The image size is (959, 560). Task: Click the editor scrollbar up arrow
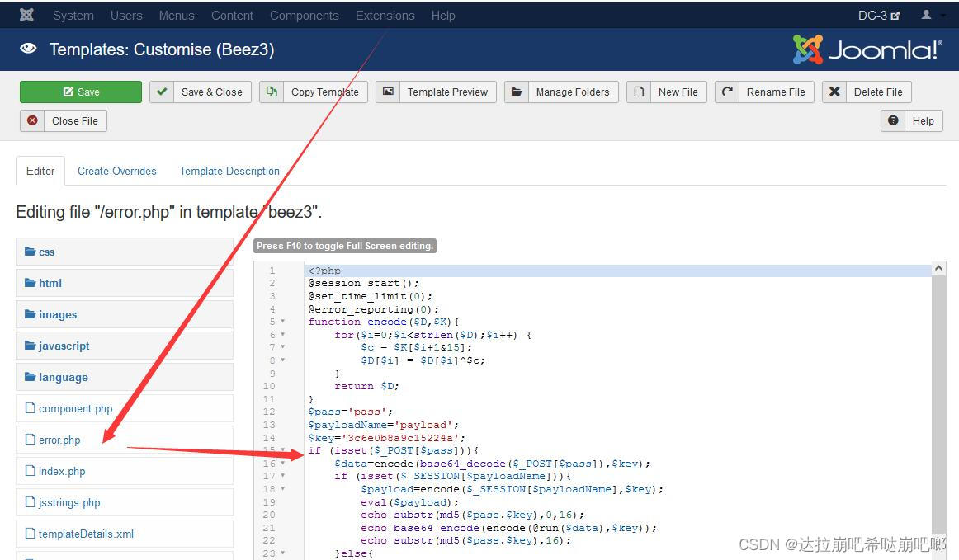point(939,268)
